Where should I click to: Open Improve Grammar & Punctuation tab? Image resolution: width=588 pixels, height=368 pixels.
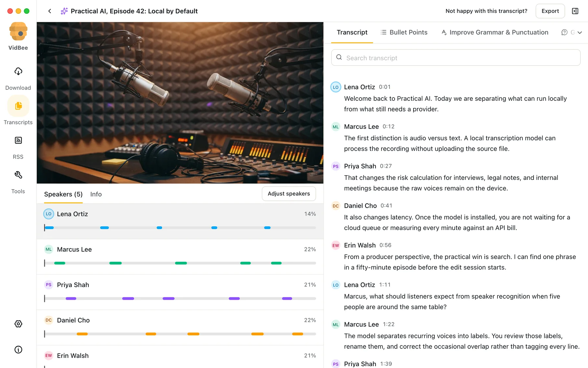coord(495,32)
